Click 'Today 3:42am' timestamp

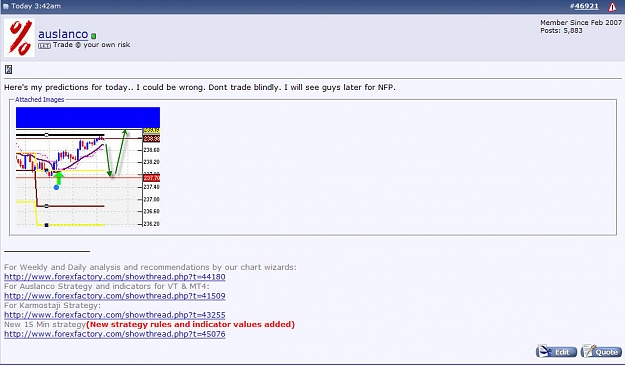pyautogui.click(x=36, y=6)
